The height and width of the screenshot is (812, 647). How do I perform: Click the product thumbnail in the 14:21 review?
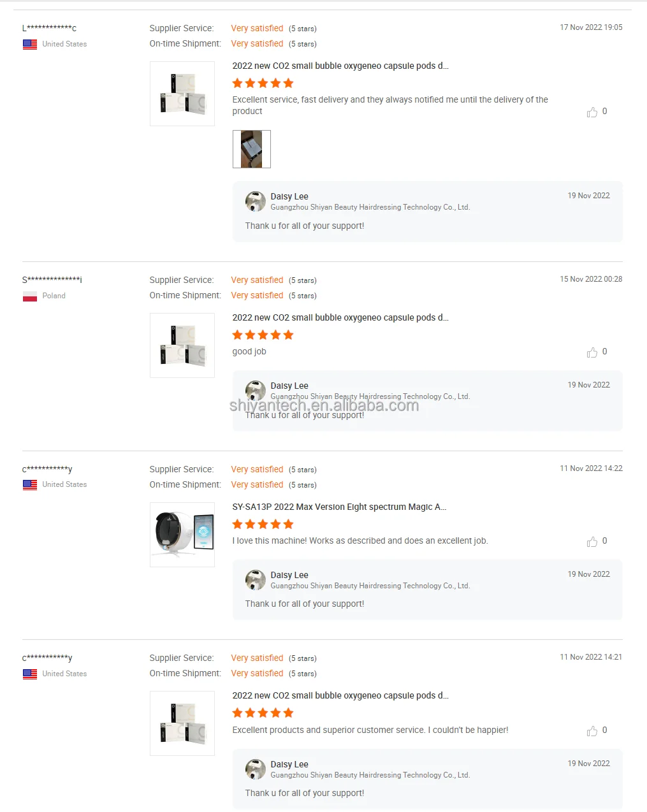182,723
